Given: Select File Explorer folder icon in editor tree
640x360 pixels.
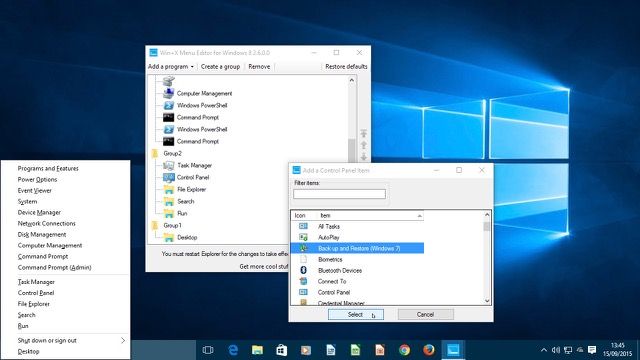Looking at the screenshot, I should click(x=169, y=189).
